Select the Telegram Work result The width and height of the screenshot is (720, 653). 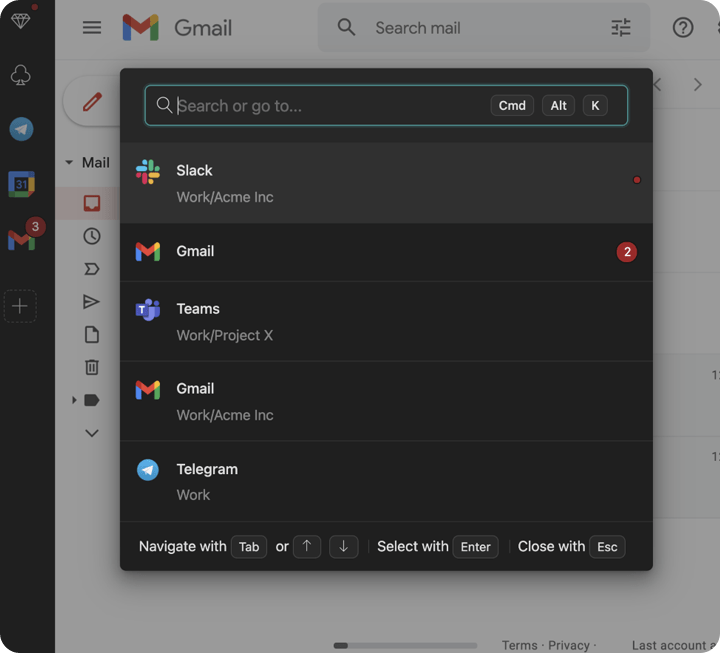pos(386,481)
